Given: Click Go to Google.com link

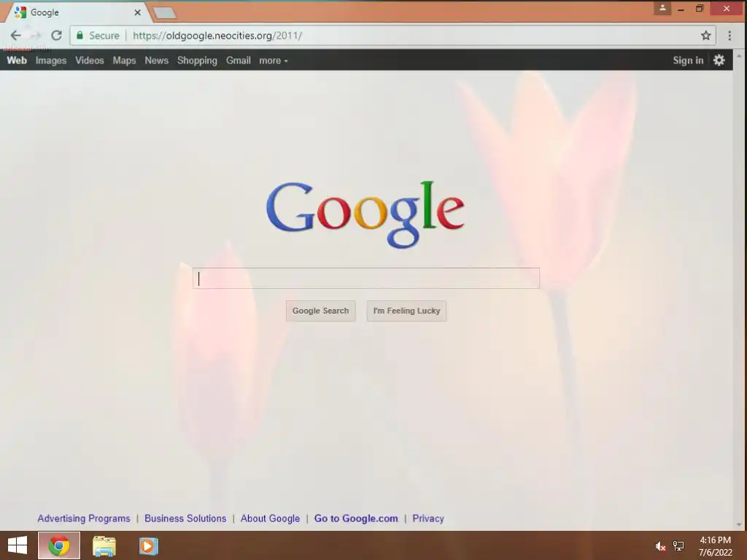Looking at the screenshot, I should (356, 518).
